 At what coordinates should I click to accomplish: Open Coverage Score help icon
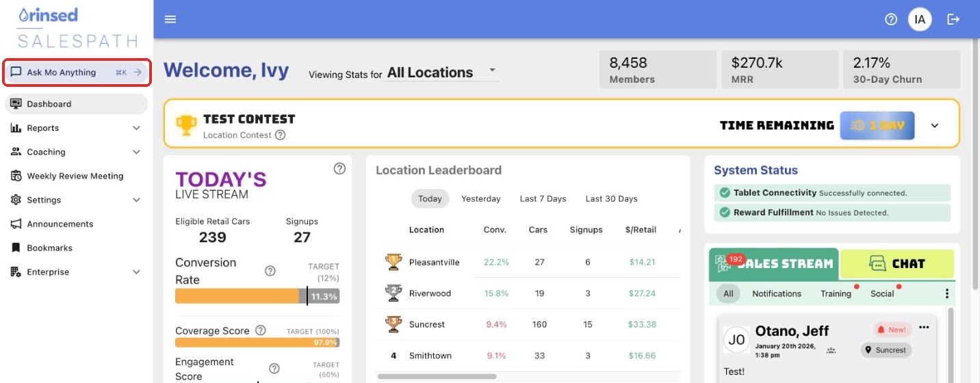(260, 330)
